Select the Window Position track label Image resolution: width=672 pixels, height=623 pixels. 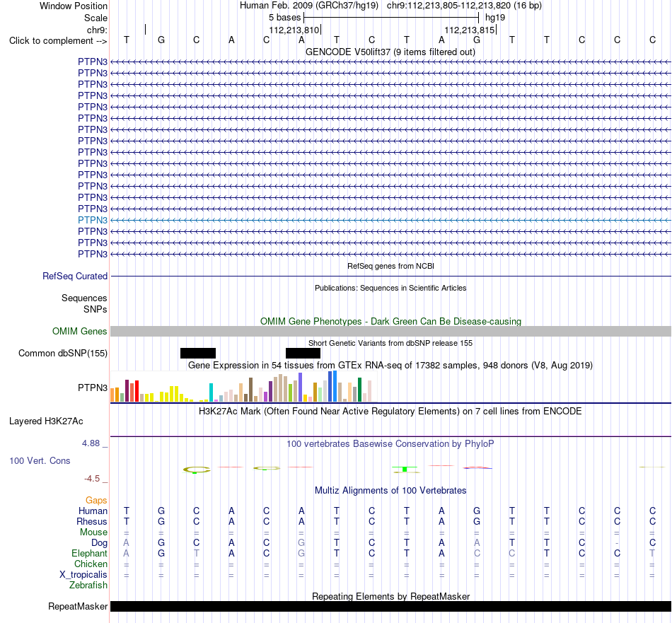click(74, 6)
